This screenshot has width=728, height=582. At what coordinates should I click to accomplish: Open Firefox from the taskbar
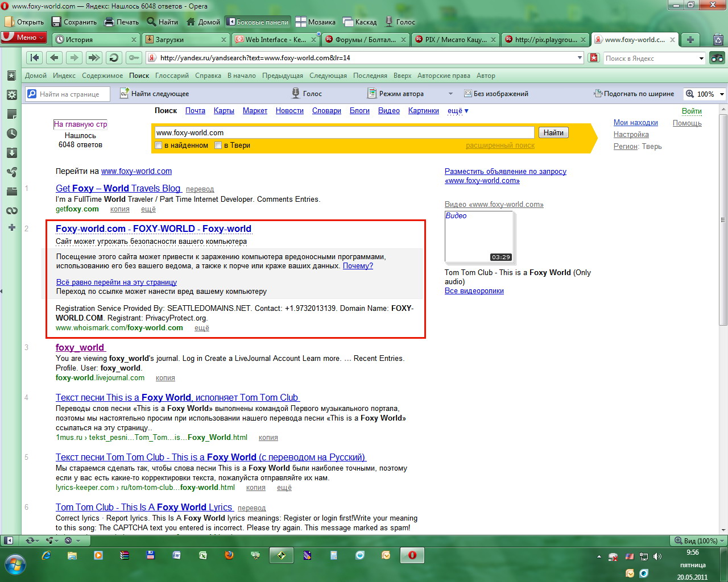point(229,555)
